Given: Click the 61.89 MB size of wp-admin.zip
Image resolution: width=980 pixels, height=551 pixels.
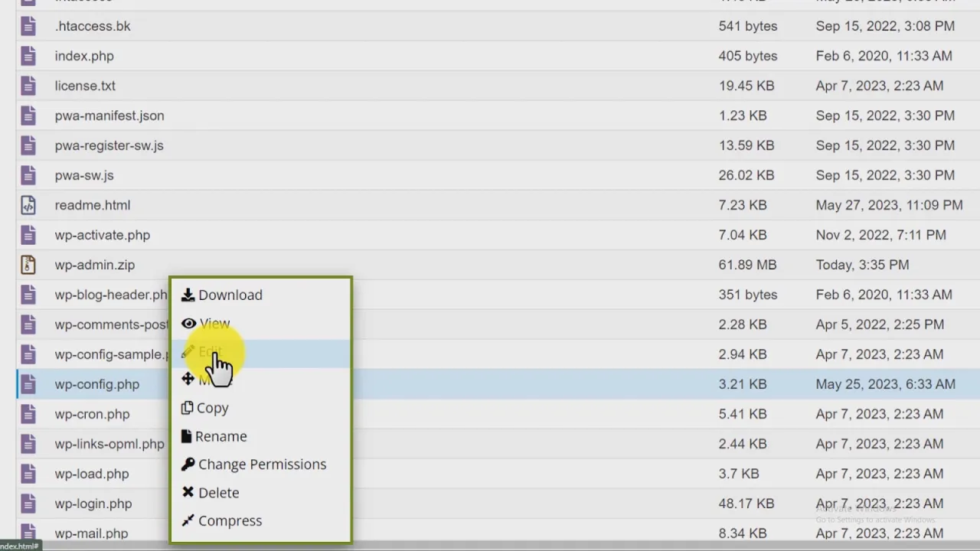Looking at the screenshot, I should [x=748, y=265].
